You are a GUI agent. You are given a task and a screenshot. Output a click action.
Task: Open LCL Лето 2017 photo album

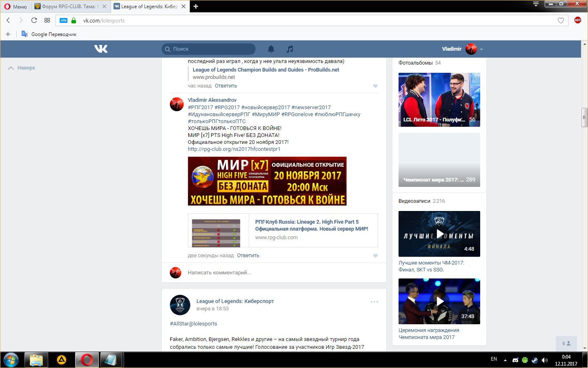click(439, 100)
